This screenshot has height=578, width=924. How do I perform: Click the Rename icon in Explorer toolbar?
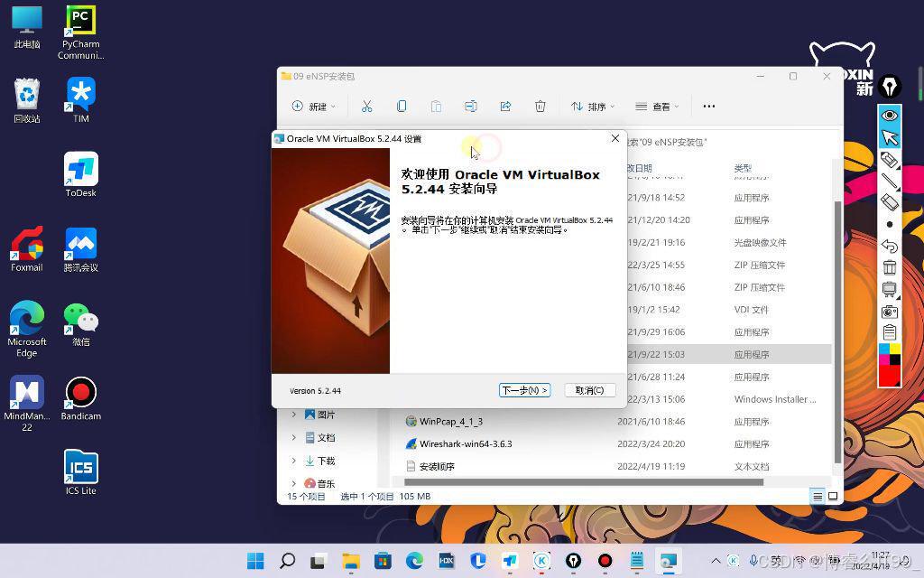pyautogui.click(x=470, y=107)
